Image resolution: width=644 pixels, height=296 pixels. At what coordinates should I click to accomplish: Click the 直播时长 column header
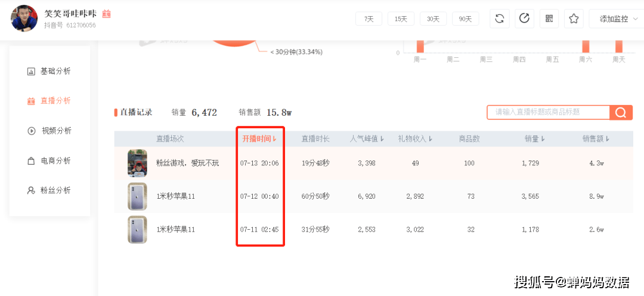pos(315,139)
